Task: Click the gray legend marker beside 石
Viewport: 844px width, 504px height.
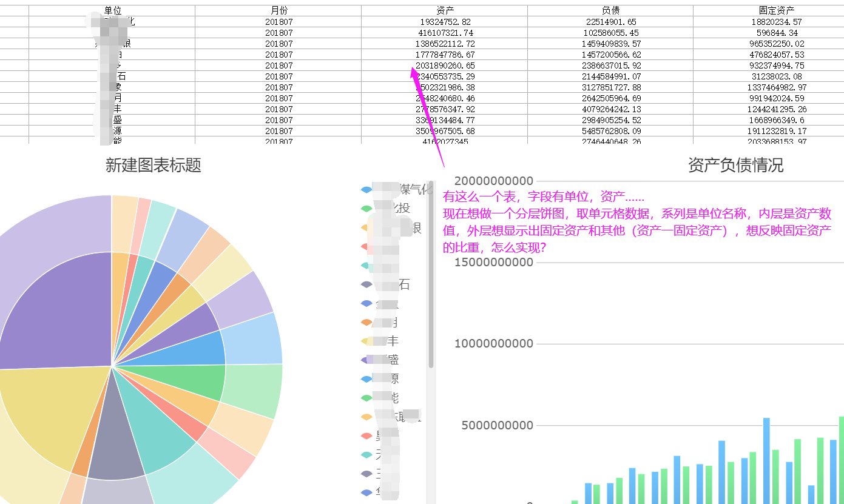Action: tap(366, 284)
